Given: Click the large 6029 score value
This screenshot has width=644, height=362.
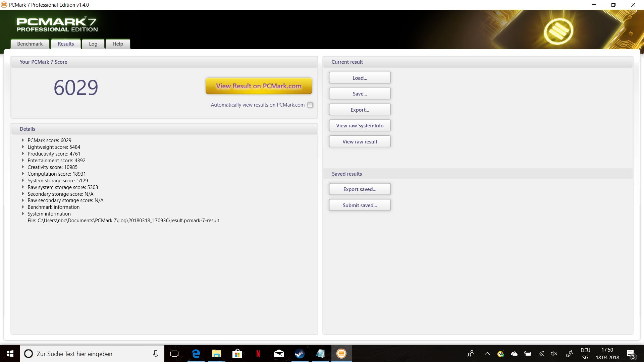Looking at the screenshot, I should pos(76,88).
